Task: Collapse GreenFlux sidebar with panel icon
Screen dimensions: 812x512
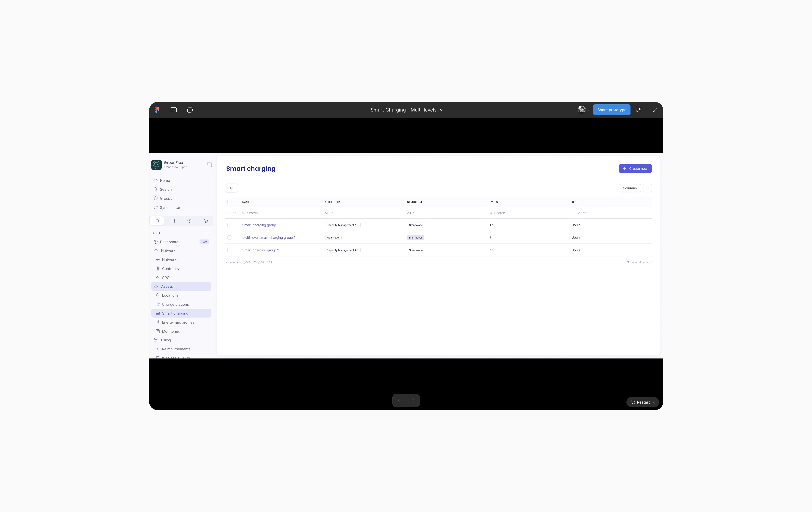Action: click(x=209, y=165)
